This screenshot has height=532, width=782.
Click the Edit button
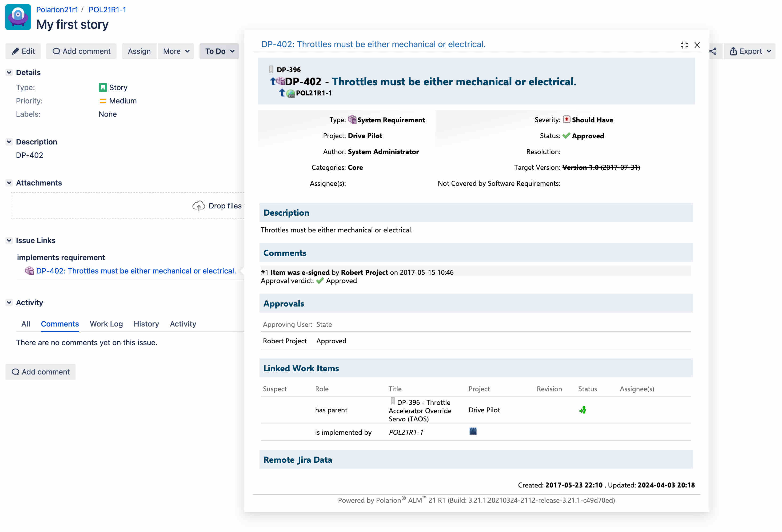[x=23, y=51]
